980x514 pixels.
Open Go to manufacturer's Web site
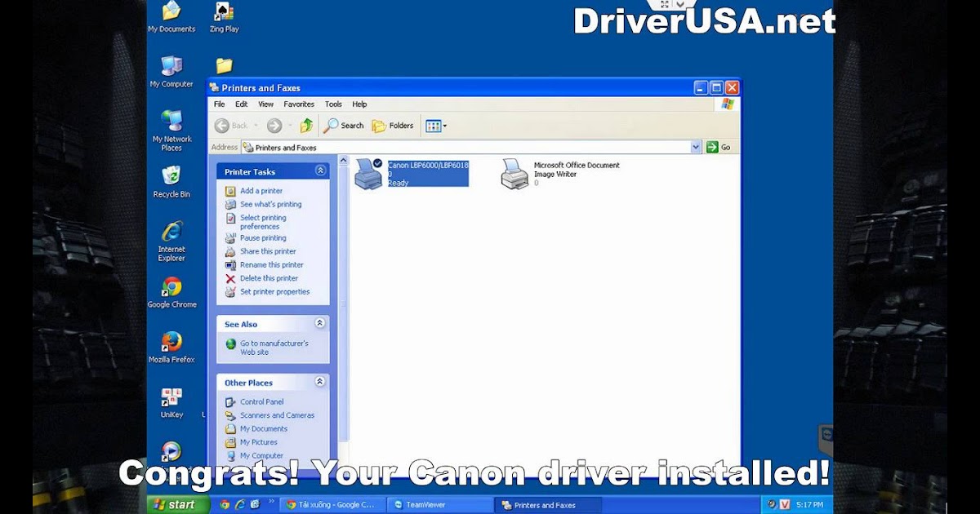[274, 348]
